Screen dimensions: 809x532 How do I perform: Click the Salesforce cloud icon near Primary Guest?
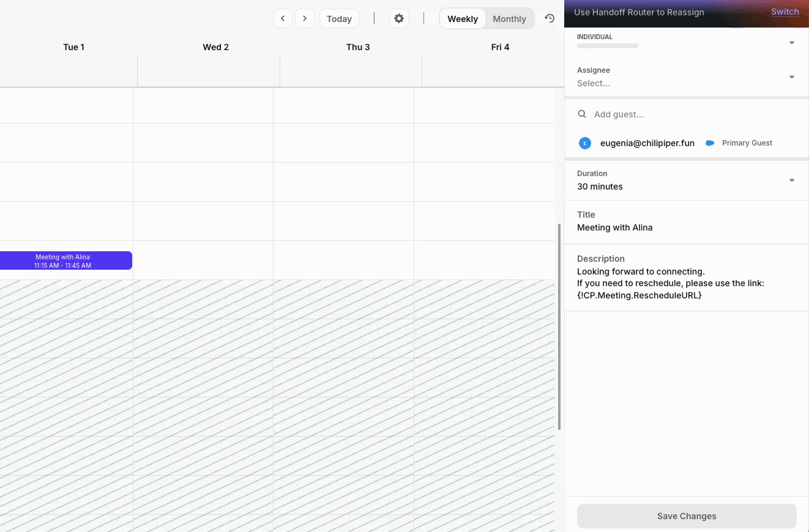click(710, 143)
